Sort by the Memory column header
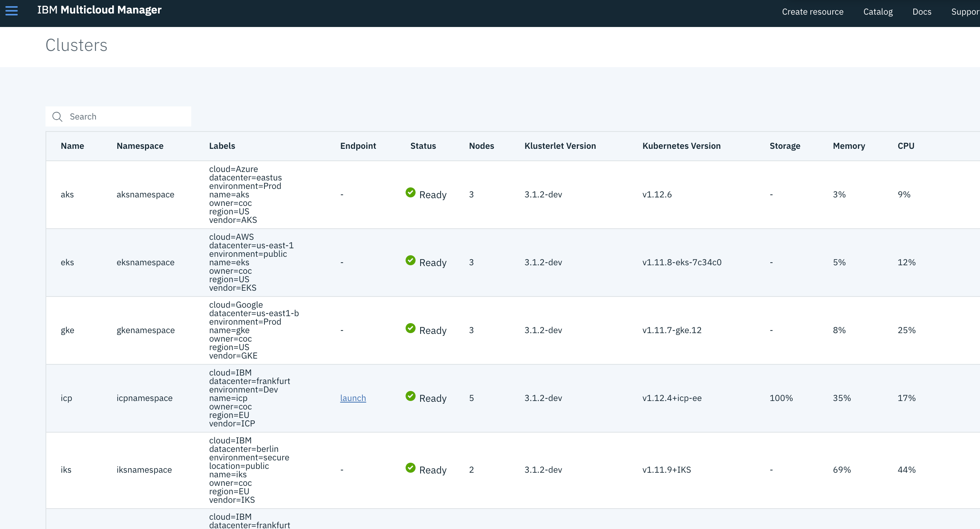The height and width of the screenshot is (529, 980). [849, 146]
